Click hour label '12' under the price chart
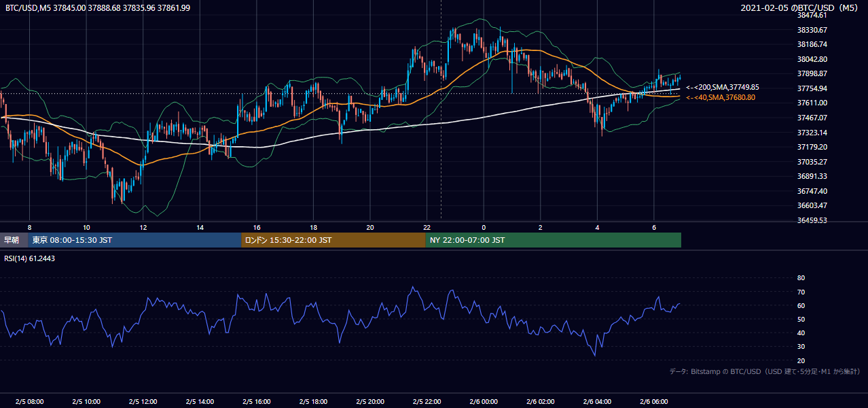Viewport: 868px width, 408px height. point(143,227)
